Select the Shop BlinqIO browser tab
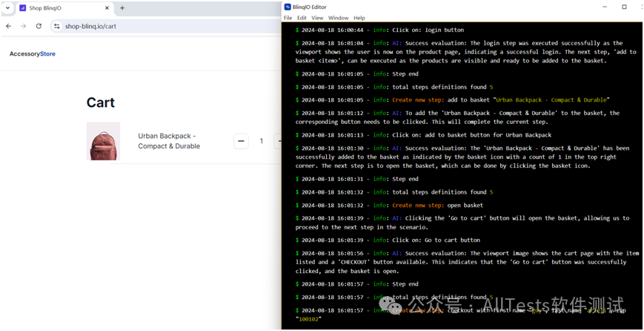 click(x=64, y=8)
